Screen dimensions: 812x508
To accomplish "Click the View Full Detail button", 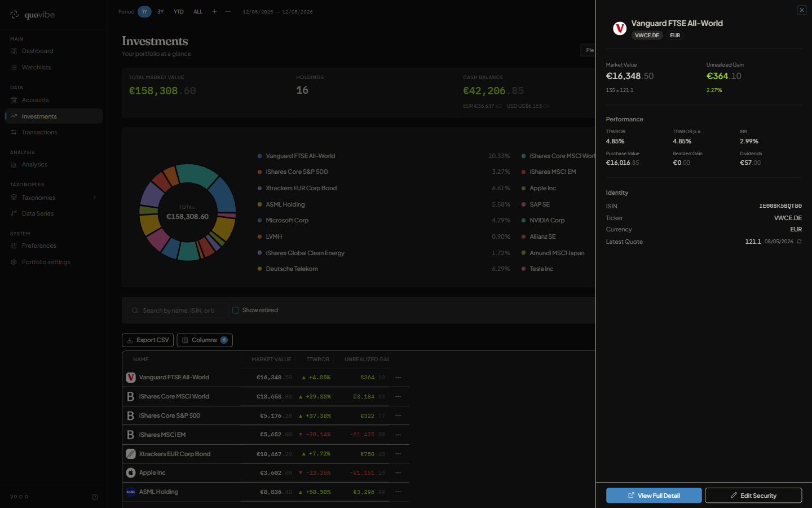I will pos(654,496).
